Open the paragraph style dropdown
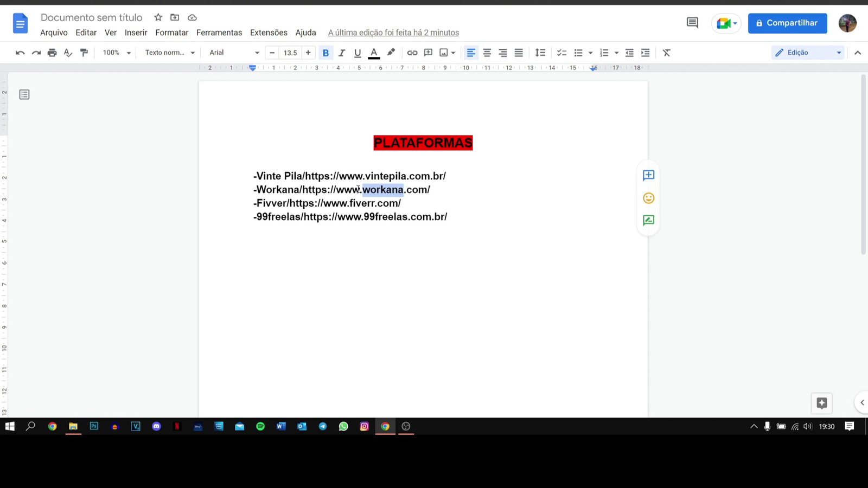Viewport: 868px width, 488px height. tap(170, 53)
